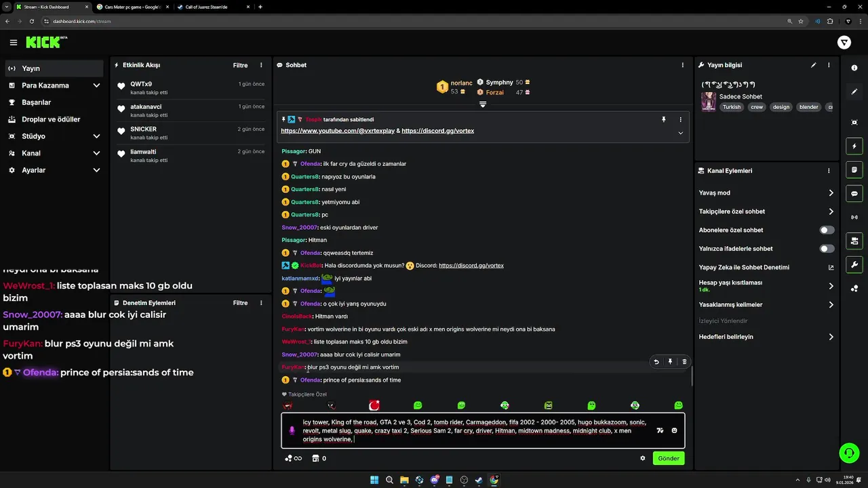The width and height of the screenshot is (868, 488).
Task: Open the discord.gg/vortex link in KickBot's message
Action: 471,266
